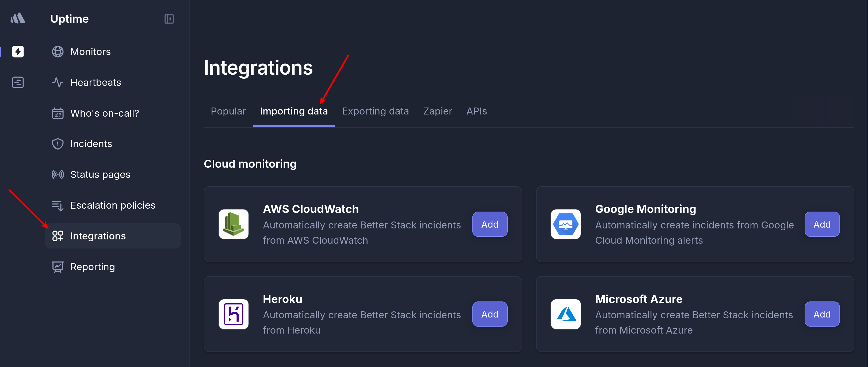Click the Who's on-call calendar icon
The height and width of the screenshot is (367, 868).
point(58,113)
